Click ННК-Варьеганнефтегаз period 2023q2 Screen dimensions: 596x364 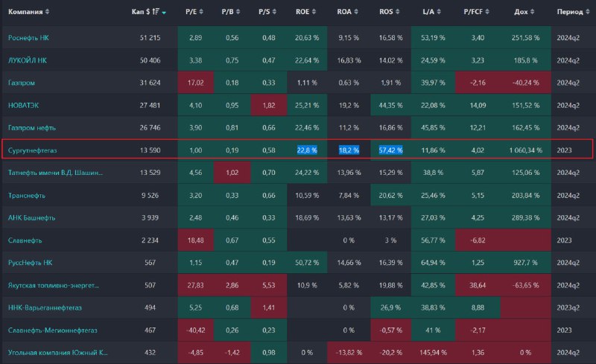tap(568, 307)
